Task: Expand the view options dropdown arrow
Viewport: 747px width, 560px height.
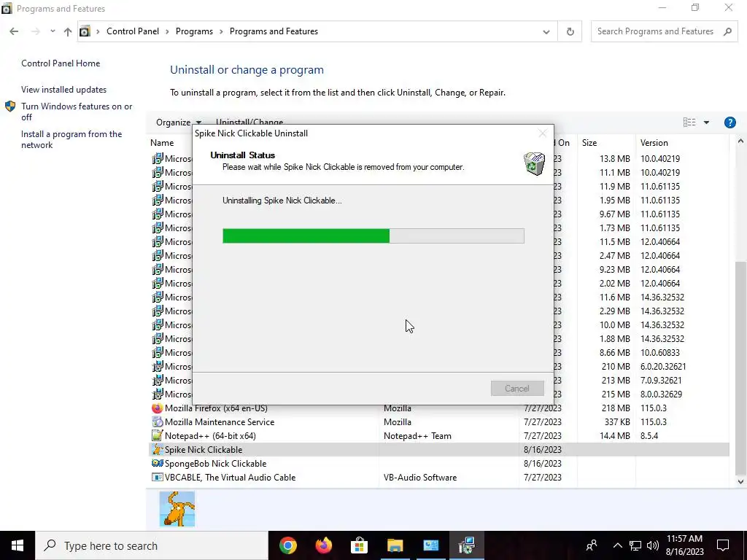Action: coord(706,122)
